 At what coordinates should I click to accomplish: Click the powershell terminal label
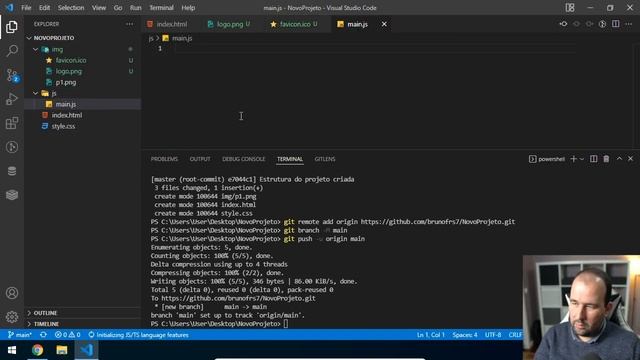point(547,159)
